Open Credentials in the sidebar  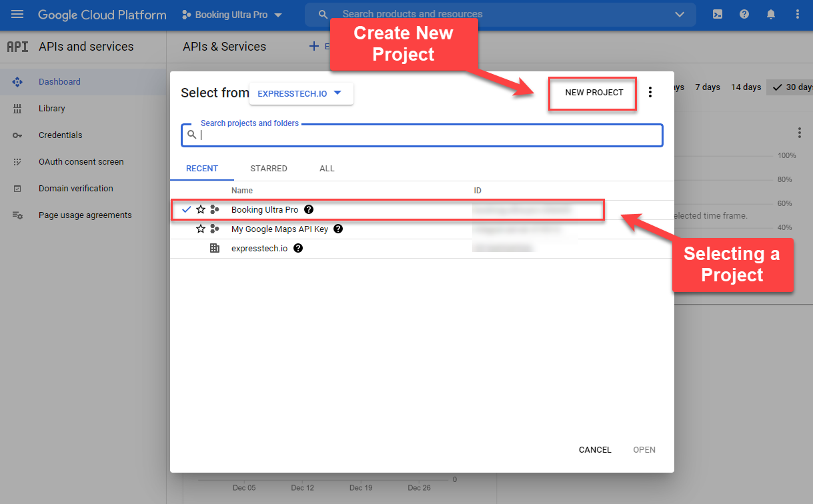[x=61, y=135]
